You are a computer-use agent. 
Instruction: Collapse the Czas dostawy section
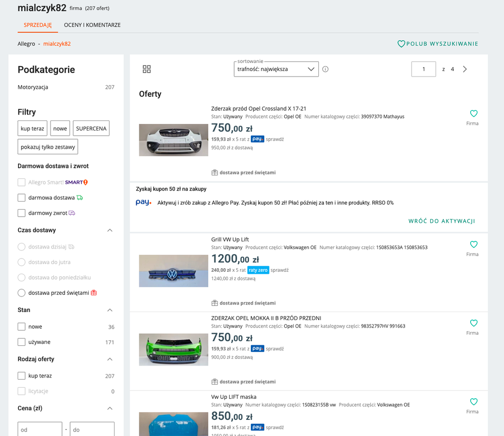click(110, 230)
